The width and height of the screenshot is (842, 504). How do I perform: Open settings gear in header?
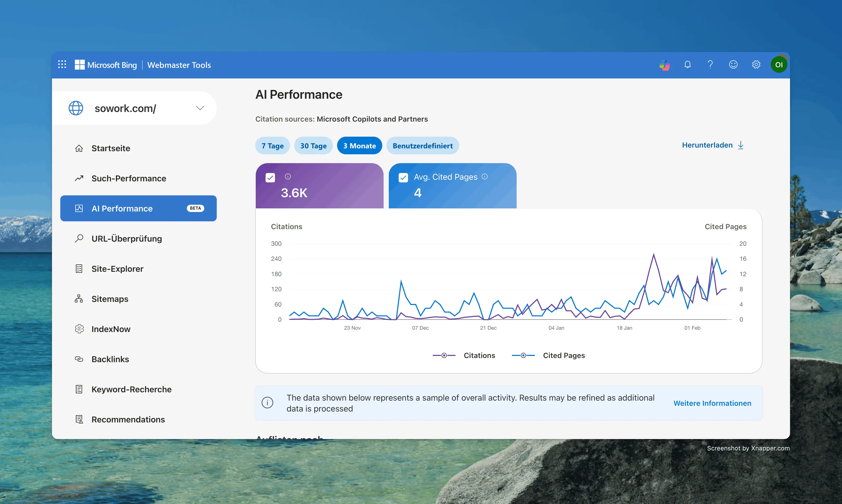pos(756,64)
